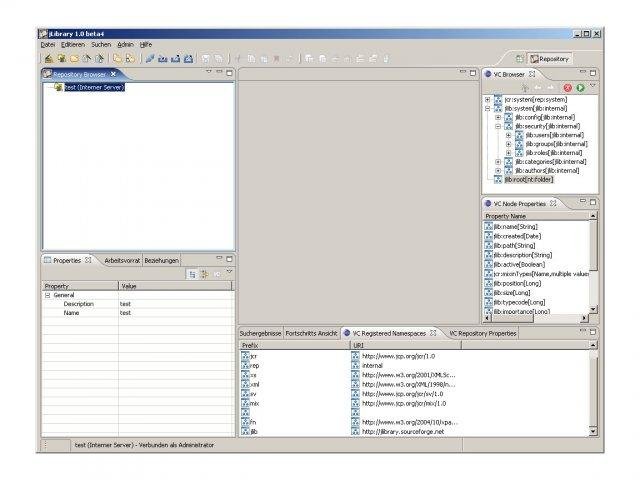Click the back arrow in VC Browser toolbar
This screenshot has height=480, width=640.
pos(538,87)
